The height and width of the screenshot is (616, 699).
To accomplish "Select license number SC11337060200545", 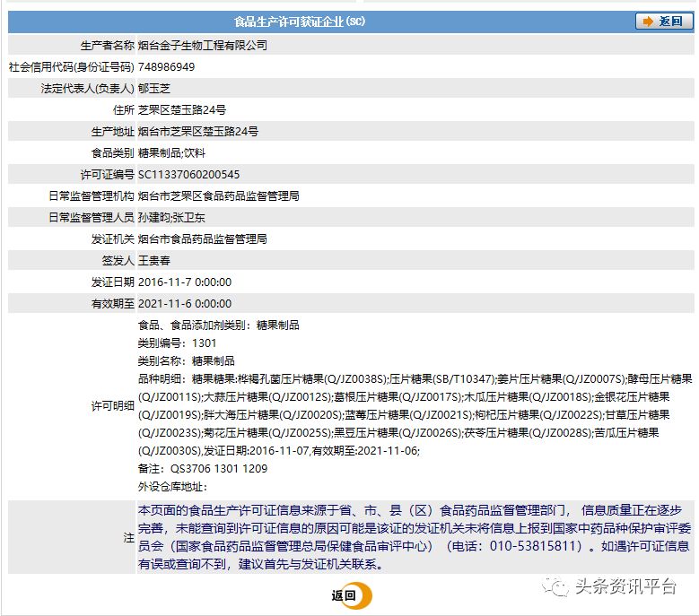I will coord(188,174).
